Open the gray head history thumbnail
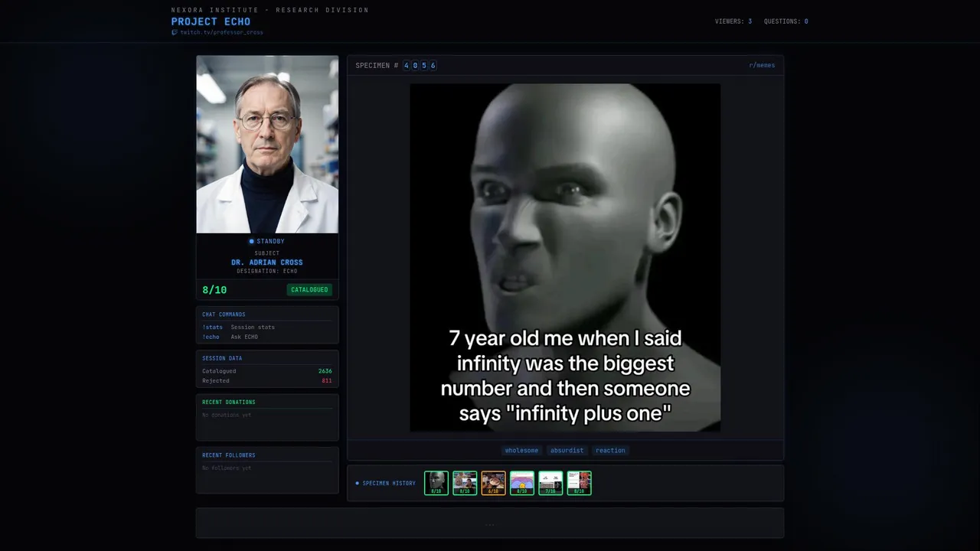 (436, 483)
